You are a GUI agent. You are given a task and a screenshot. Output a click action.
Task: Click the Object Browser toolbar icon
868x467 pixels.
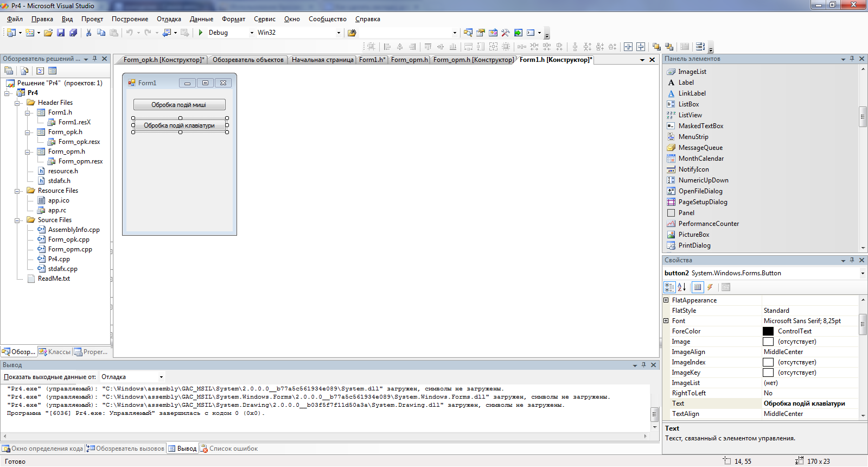coord(493,33)
